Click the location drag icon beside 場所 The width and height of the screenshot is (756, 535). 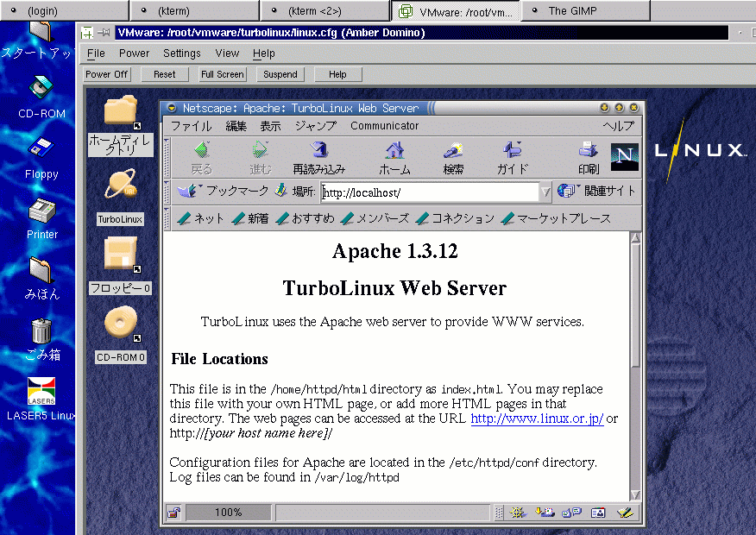(280, 191)
